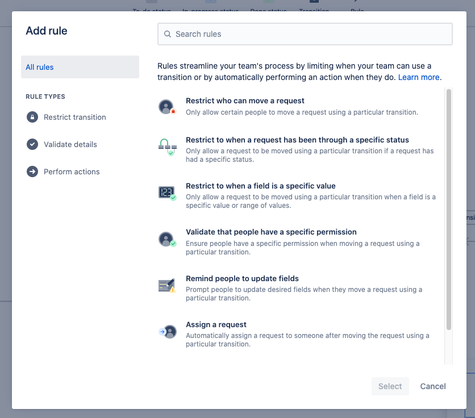Filter by Restrict transition rule type

pos(75,117)
